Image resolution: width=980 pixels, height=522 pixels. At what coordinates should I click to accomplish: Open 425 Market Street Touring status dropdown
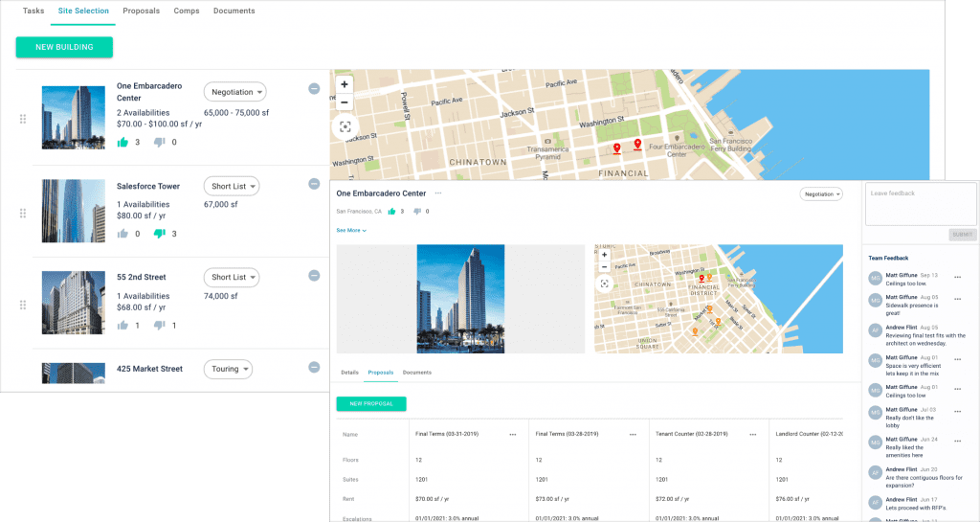pyautogui.click(x=228, y=369)
